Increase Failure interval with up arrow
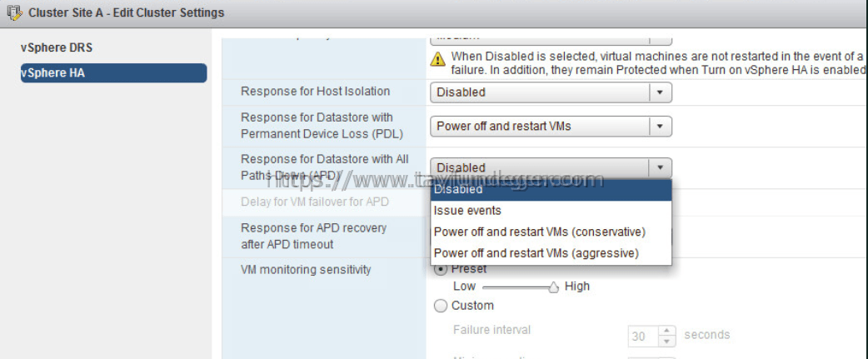Image resolution: width=868 pixels, height=359 pixels. tap(667, 331)
